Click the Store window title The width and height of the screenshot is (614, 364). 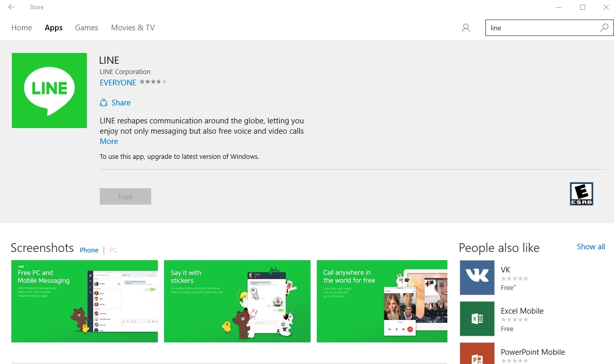point(37,7)
